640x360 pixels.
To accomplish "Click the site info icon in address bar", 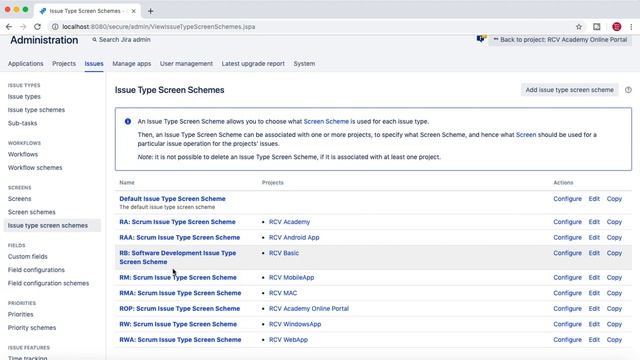I will tap(55, 27).
